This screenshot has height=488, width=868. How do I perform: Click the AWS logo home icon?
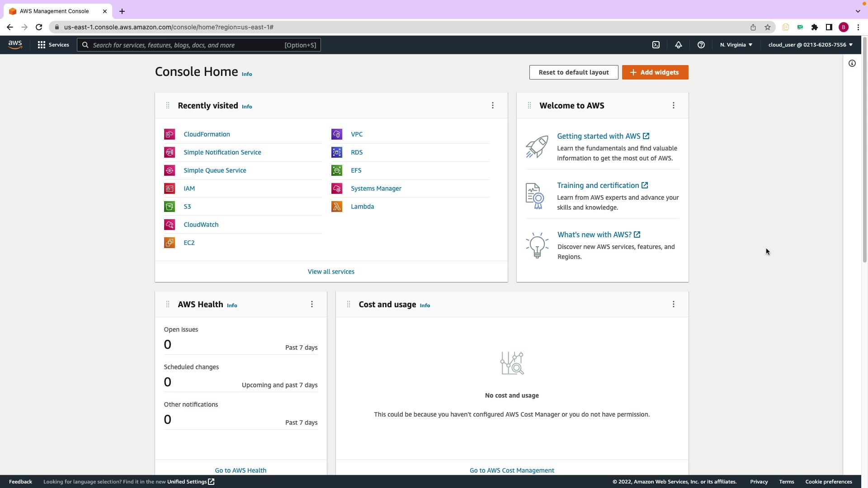pyautogui.click(x=15, y=44)
